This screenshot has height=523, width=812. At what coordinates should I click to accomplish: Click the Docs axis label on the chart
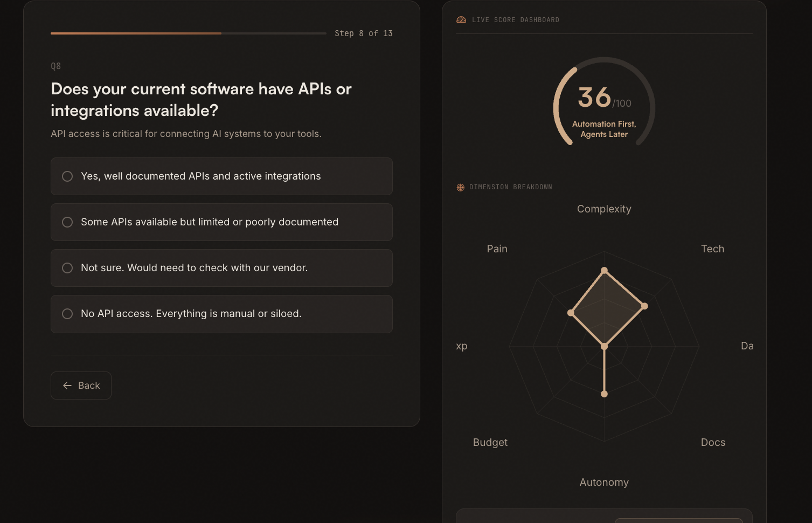point(712,442)
